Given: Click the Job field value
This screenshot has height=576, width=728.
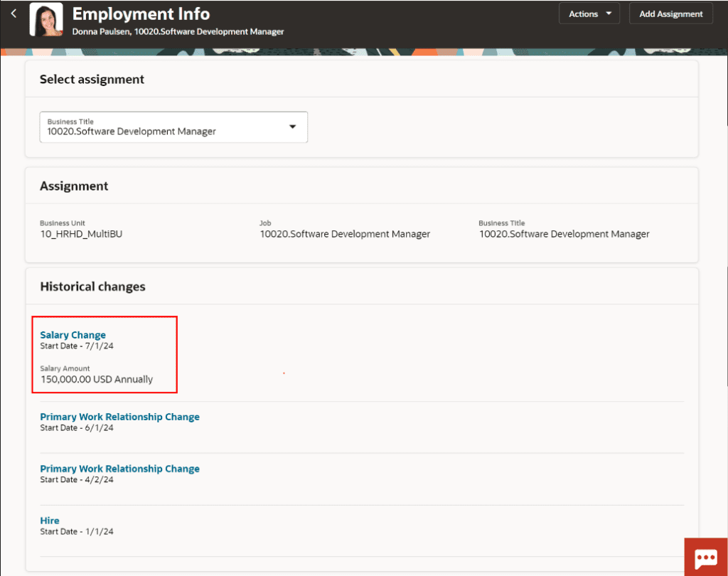Looking at the screenshot, I should (345, 234).
